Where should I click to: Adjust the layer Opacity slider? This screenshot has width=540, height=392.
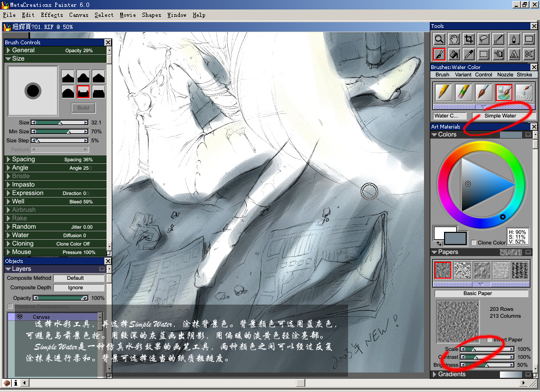coord(60,298)
